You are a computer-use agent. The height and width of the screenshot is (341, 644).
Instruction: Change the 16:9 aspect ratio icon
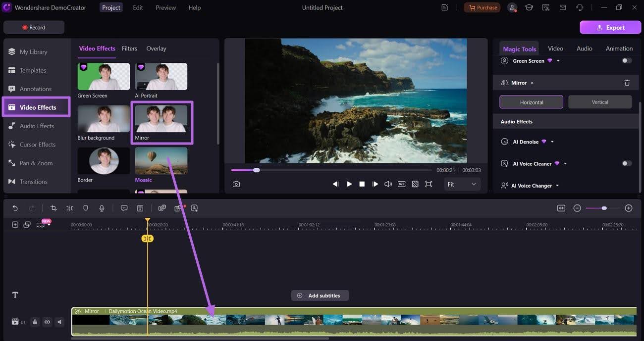[x=402, y=184]
